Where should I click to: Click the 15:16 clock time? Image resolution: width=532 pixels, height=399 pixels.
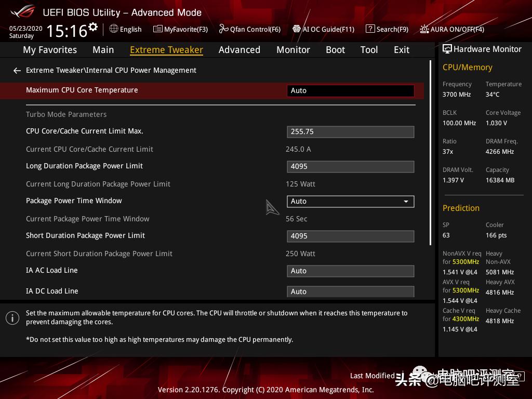point(67,31)
